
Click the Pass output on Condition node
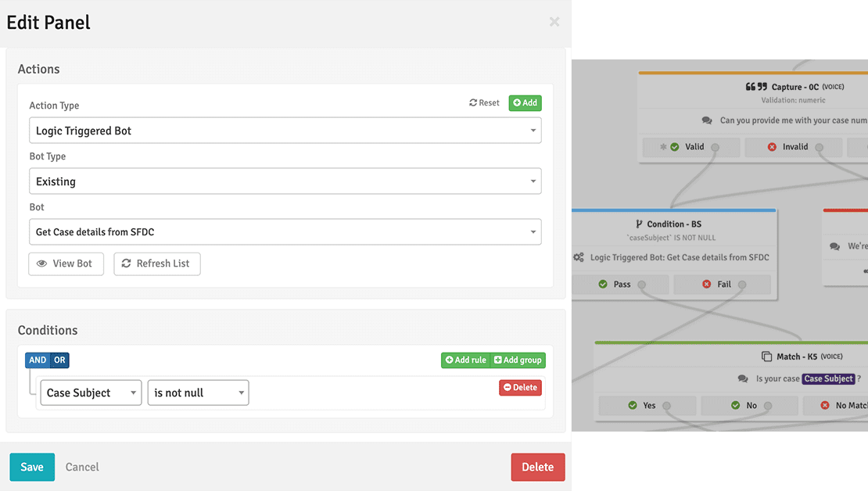coord(622,285)
